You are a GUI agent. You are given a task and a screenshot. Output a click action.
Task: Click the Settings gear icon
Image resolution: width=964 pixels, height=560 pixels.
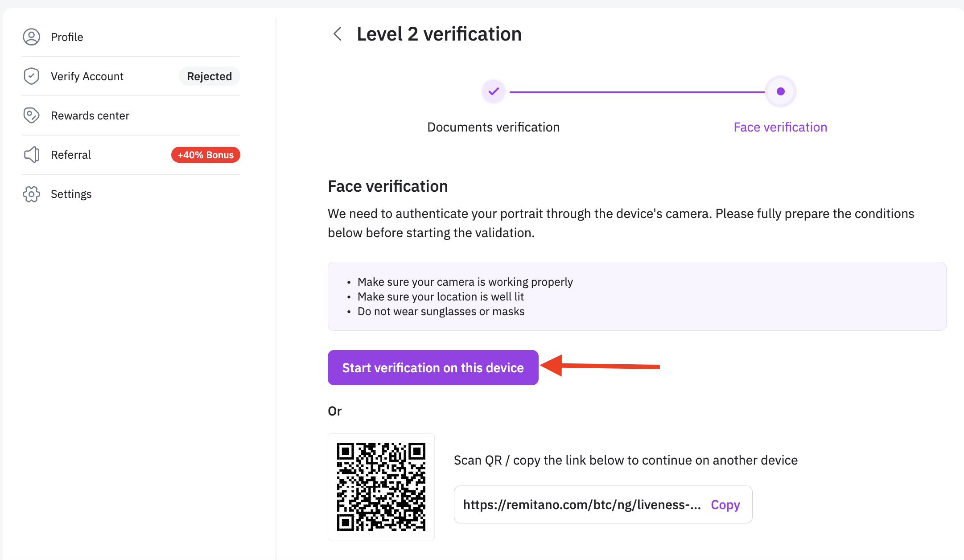(31, 194)
